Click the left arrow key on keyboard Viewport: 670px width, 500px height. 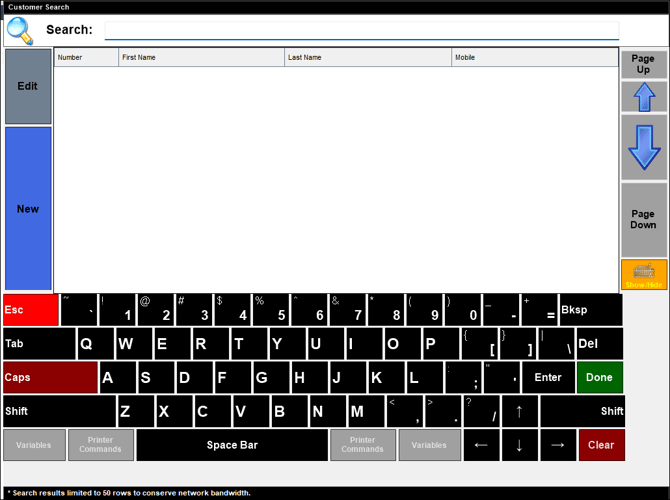tap(481, 445)
